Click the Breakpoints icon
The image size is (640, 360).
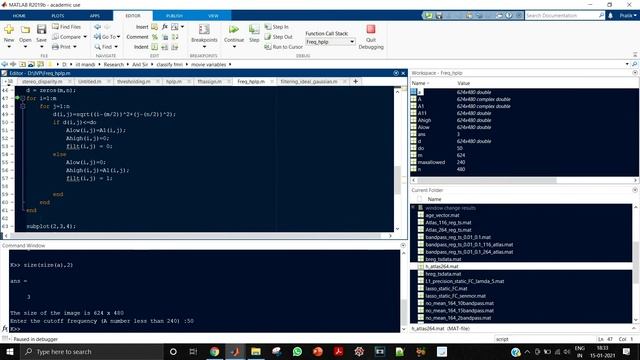pos(204,29)
